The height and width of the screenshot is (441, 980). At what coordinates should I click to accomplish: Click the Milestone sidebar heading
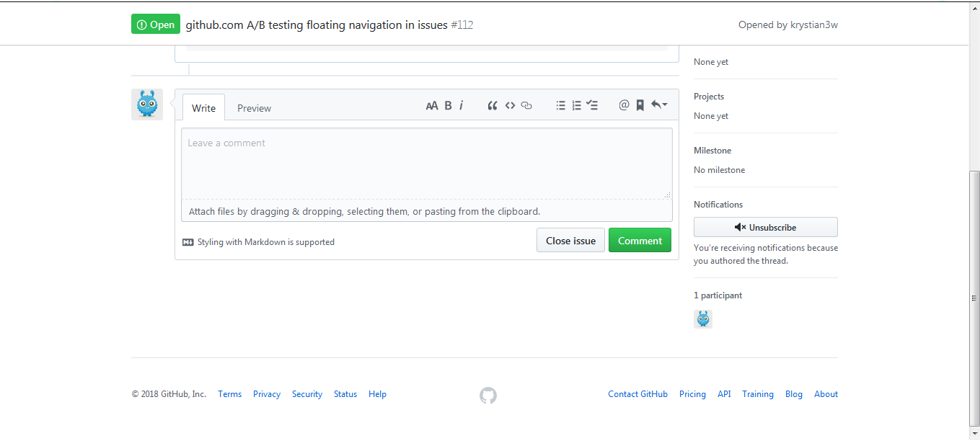click(x=712, y=151)
